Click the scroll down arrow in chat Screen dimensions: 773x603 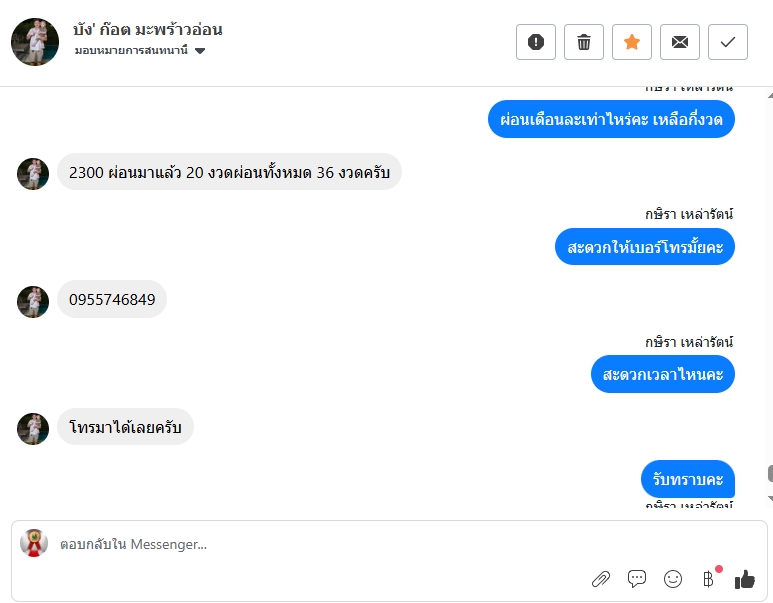770,499
